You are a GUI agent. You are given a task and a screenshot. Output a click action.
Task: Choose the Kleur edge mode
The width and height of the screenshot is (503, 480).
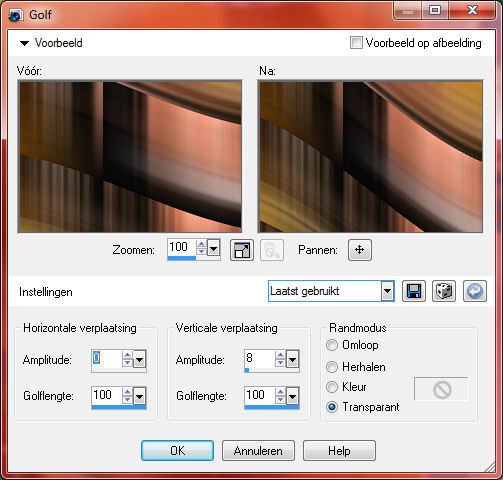[x=332, y=387]
